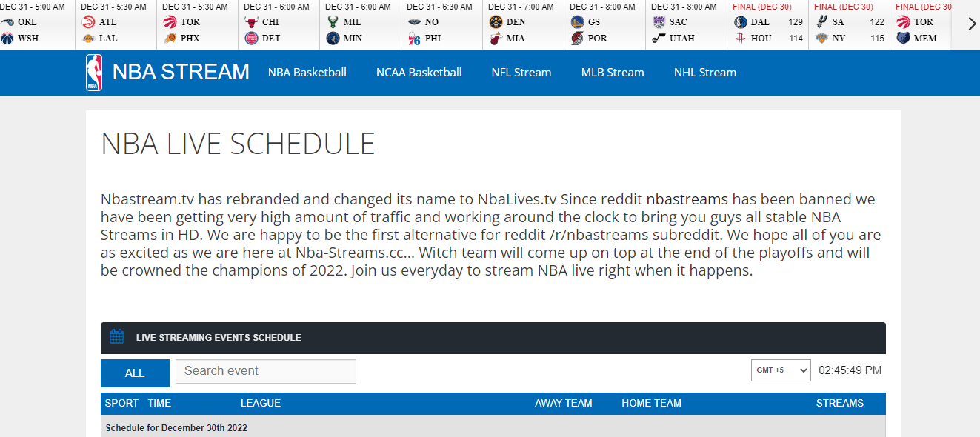980x437 pixels.
Task: Open the NHL Stream menu item
Action: (705, 73)
